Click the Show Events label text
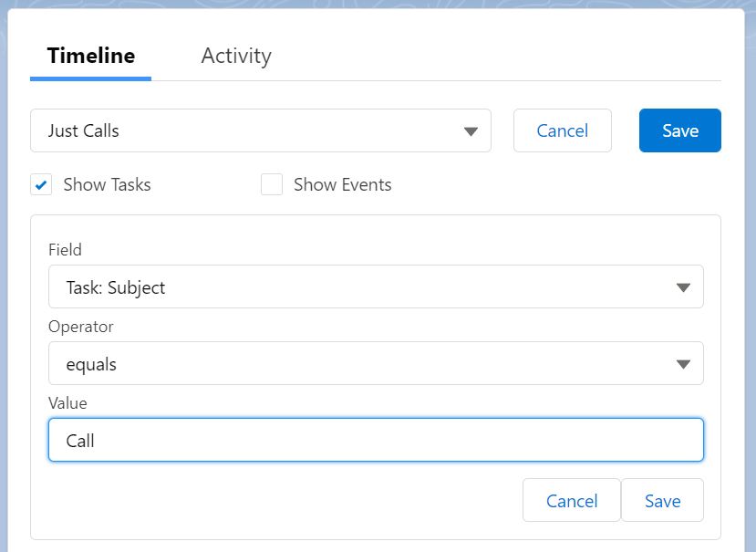This screenshot has height=552, width=756. pos(343,185)
